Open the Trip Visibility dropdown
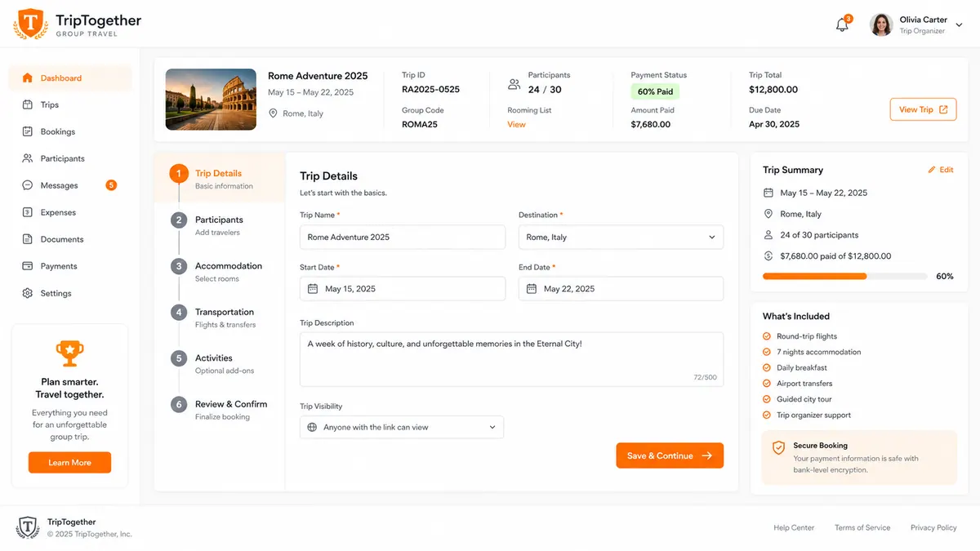The image size is (980, 551). 402,427
